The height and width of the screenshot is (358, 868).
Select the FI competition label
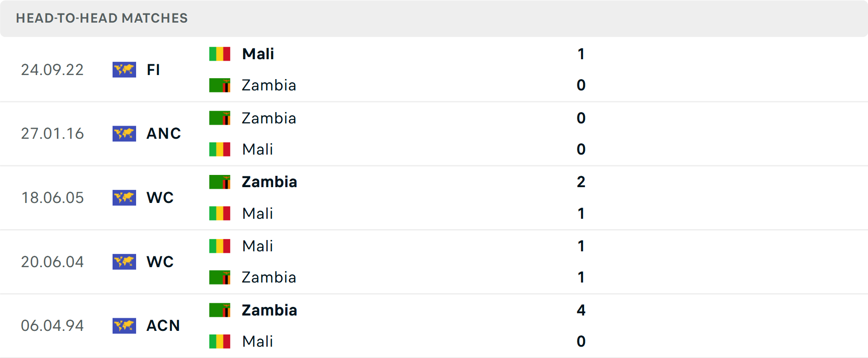click(153, 70)
